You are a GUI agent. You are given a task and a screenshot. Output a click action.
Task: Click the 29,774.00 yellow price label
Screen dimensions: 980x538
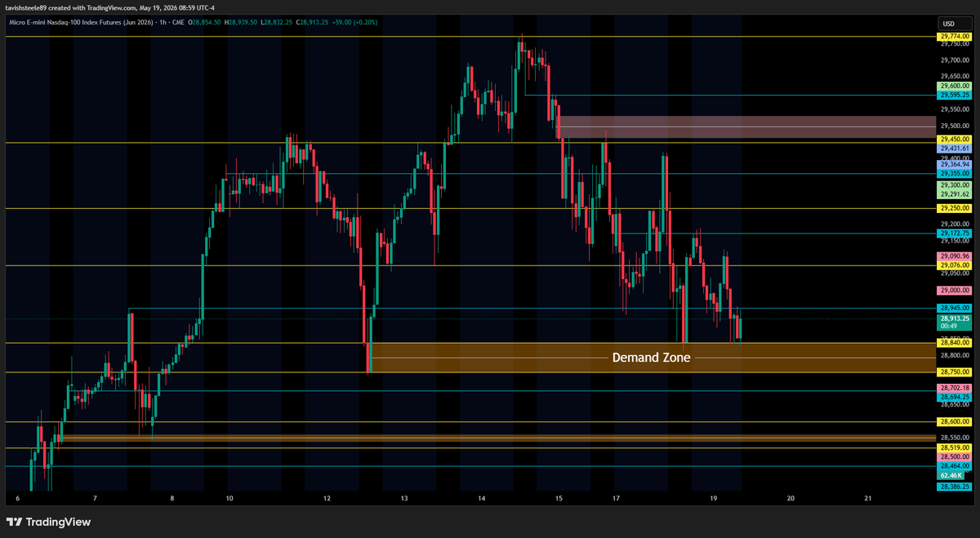pyautogui.click(x=954, y=38)
